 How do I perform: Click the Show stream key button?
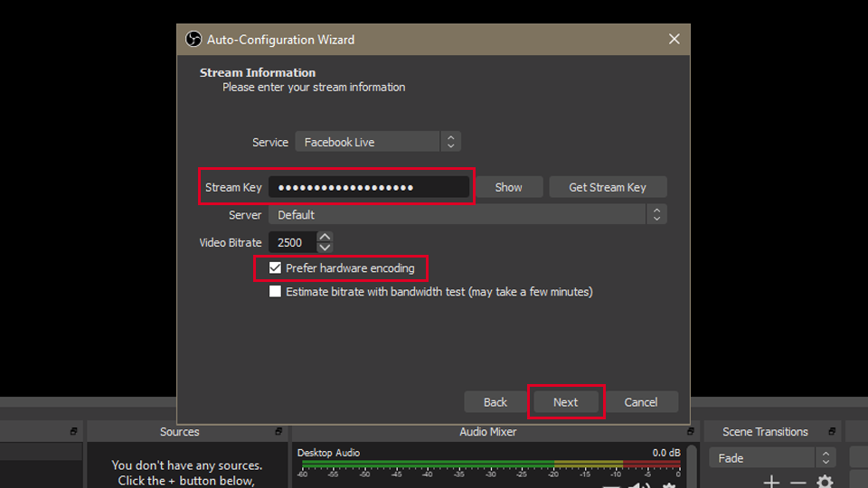(508, 187)
